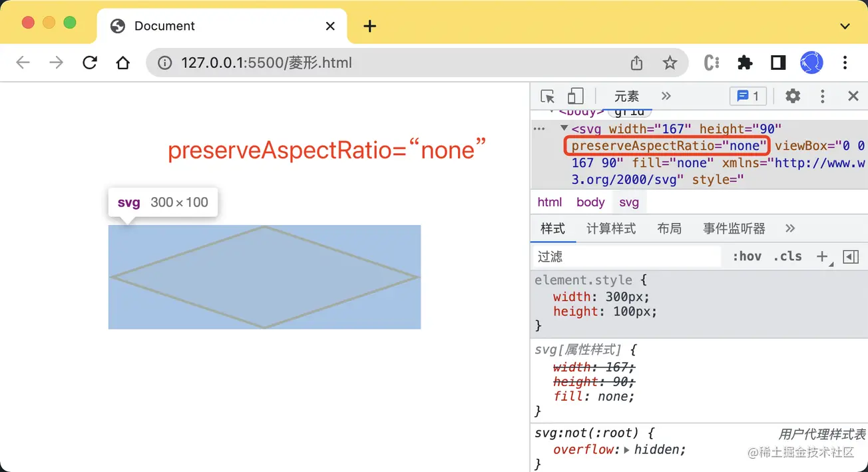The width and height of the screenshot is (868, 472).
Task: Open the 布局 tab in DevTools
Action: point(670,228)
